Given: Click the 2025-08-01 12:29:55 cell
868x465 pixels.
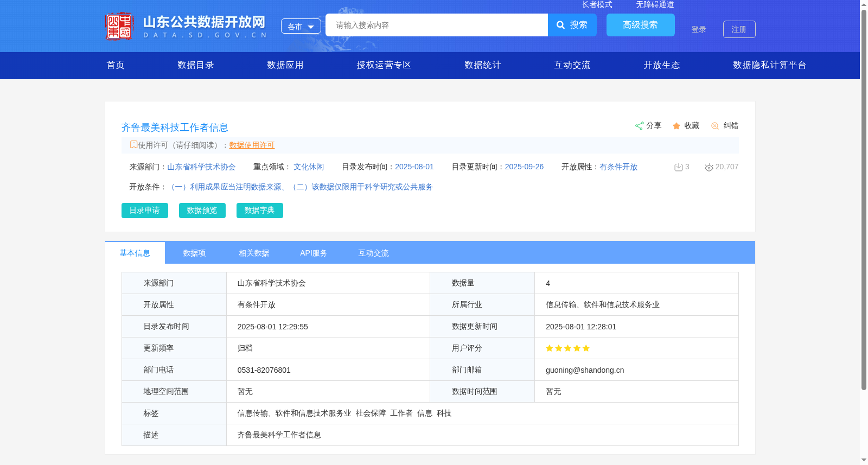Looking at the screenshot, I should point(273,327).
